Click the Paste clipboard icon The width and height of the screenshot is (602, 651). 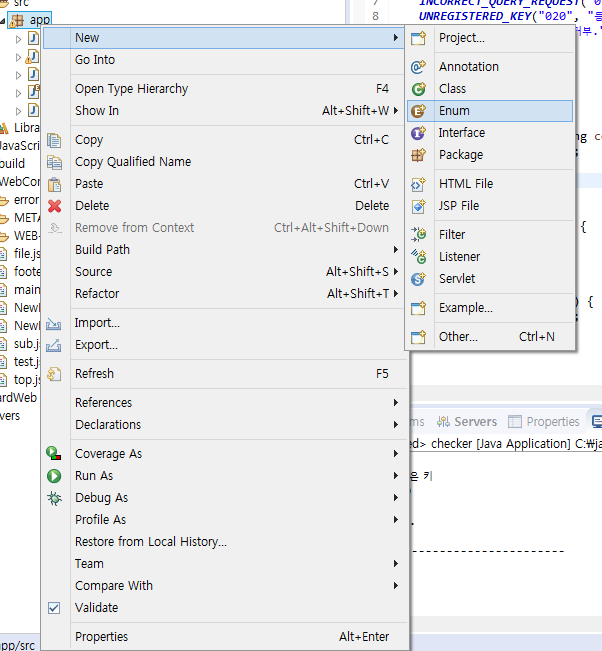[54, 184]
